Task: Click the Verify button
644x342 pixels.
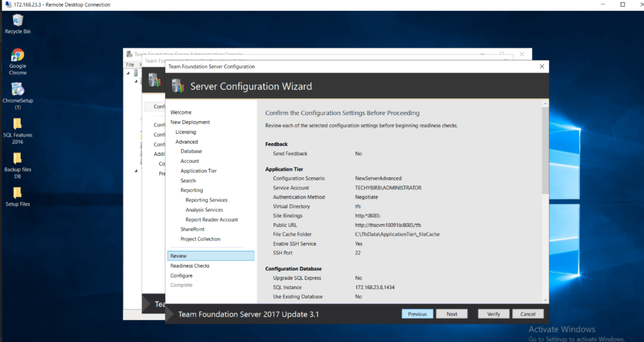Action: tap(493, 314)
